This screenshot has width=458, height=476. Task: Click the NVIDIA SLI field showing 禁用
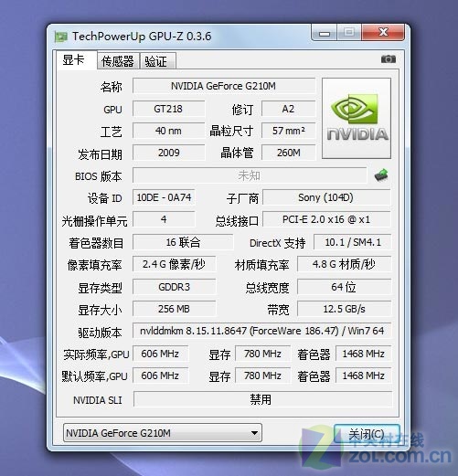click(x=263, y=399)
